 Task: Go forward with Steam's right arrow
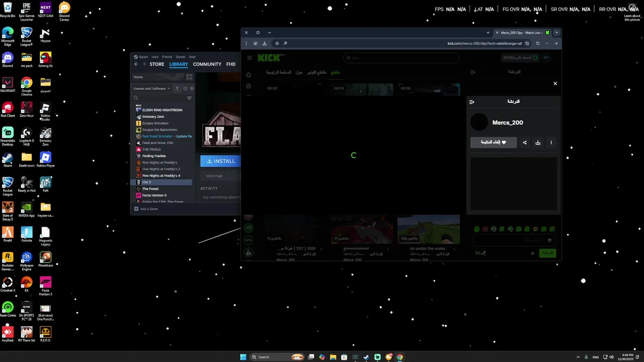click(x=144, y=64)
